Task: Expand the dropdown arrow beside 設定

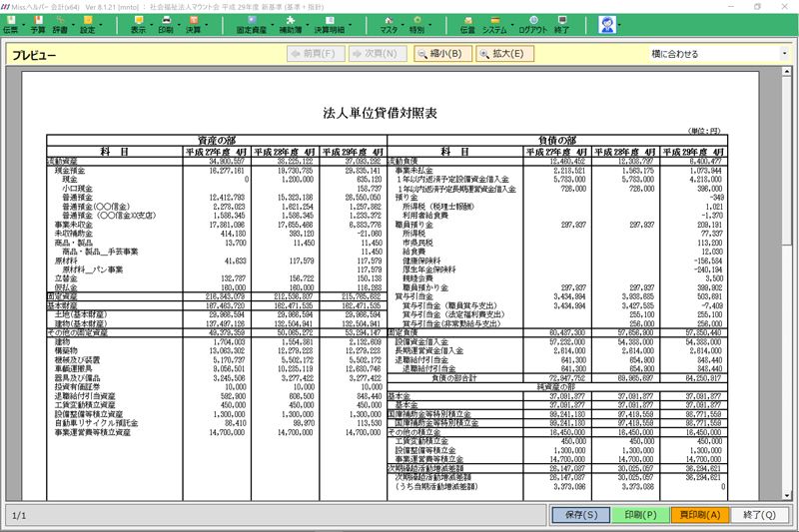Action: (101, 24)
